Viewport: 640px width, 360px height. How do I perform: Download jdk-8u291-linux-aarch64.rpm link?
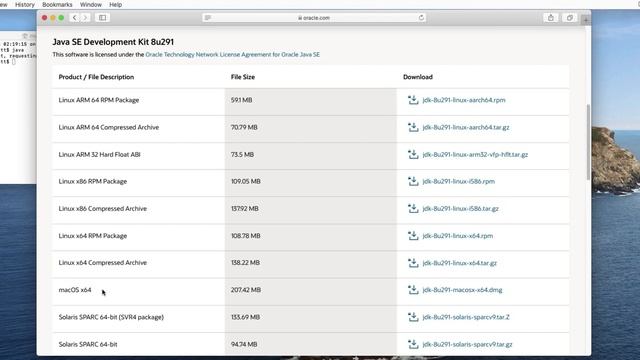[464, 100]
